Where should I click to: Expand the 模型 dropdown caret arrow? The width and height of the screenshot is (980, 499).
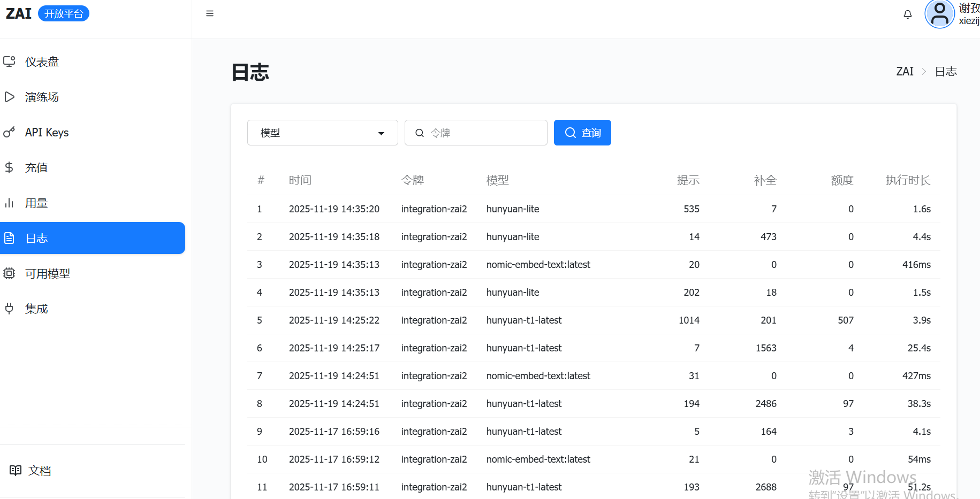point(381,133)
